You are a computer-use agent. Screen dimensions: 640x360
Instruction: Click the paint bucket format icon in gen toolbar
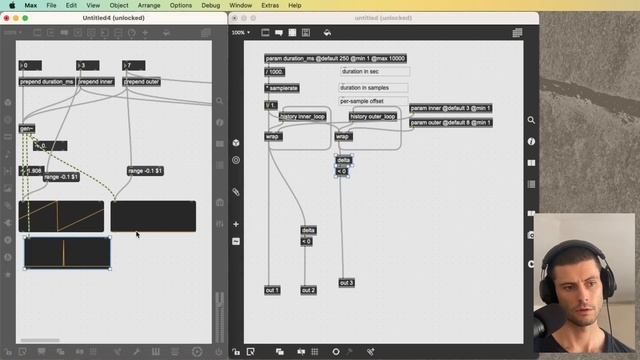click(327, 33)
